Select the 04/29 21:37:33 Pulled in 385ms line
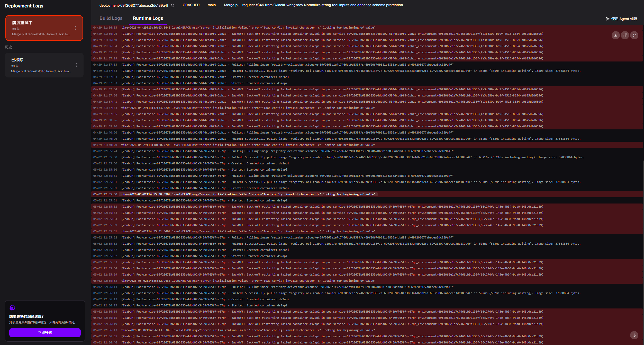 click(367, 71)
